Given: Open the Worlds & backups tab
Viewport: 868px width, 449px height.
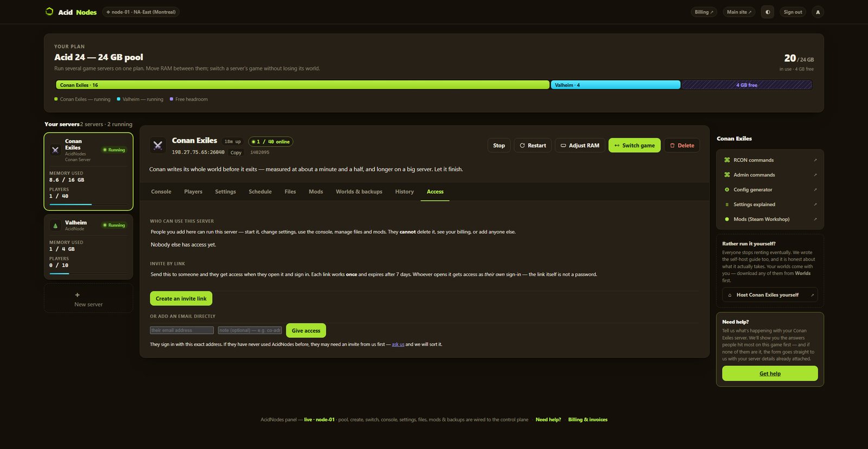Looking at the screenshot, I should pyautogui.click(x=359, y=192).
